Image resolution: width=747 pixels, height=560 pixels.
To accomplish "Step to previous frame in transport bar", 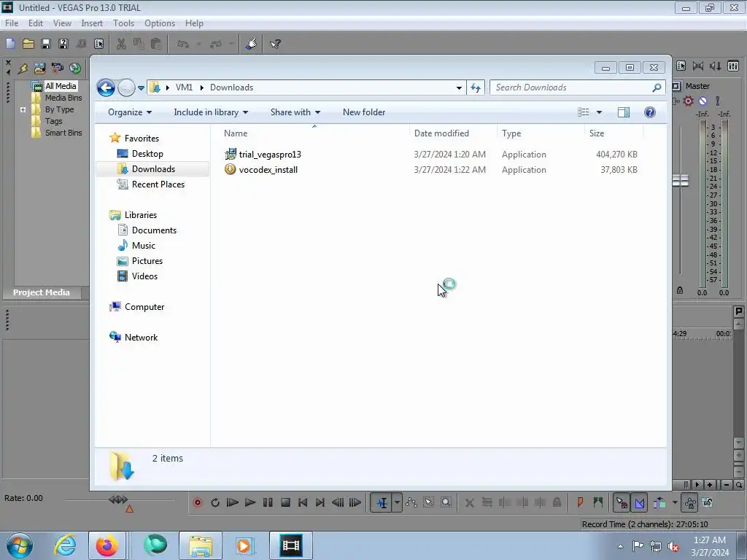I will pos(338,502).
